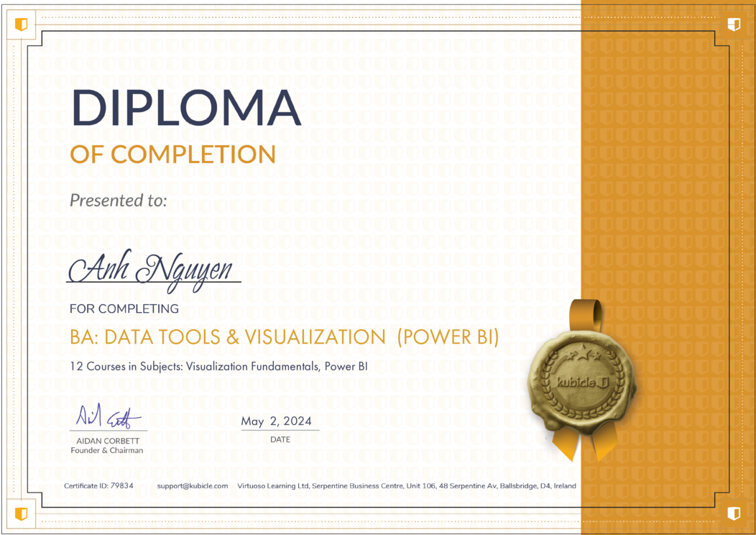Image resolution: width=756 pixels, height=535 pixels.
Task: Select the date "May 2, 2024"
Action: coord(276,421)
